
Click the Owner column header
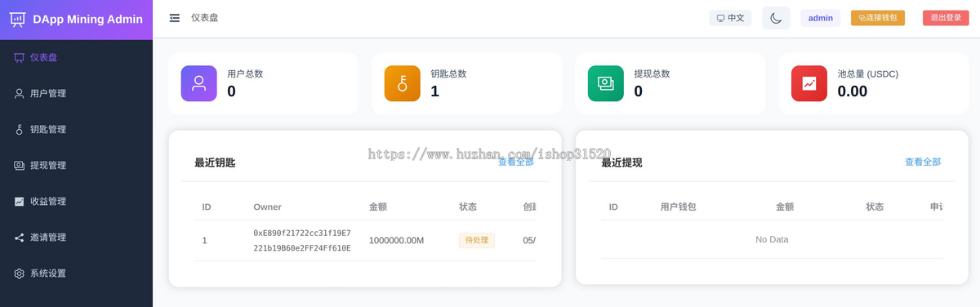pos(268,207)
